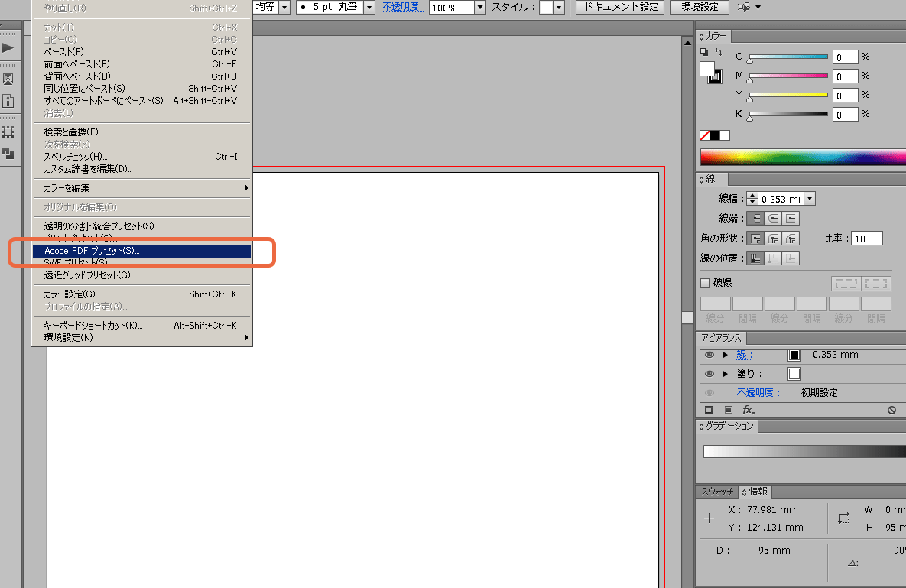The width and height of the screenshot is (906, 588).
Task: Select the round join icon for 角の形状
Action: (773, 239)
